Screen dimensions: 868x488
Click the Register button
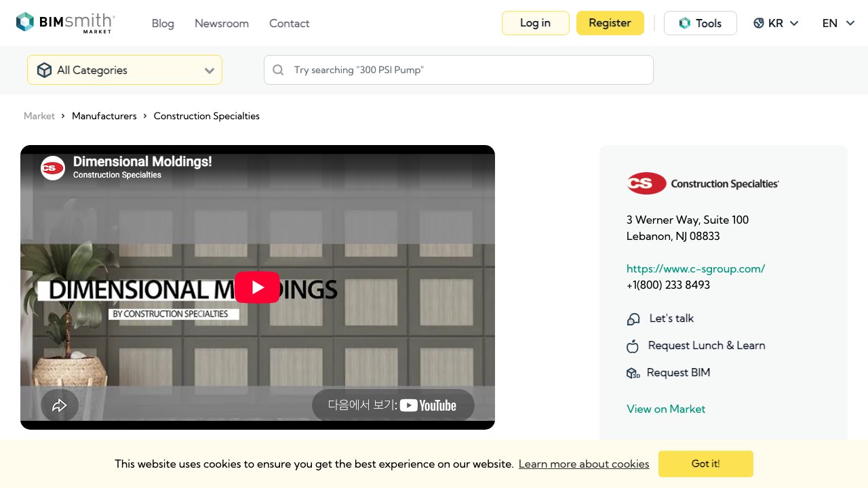pos(610,23)
